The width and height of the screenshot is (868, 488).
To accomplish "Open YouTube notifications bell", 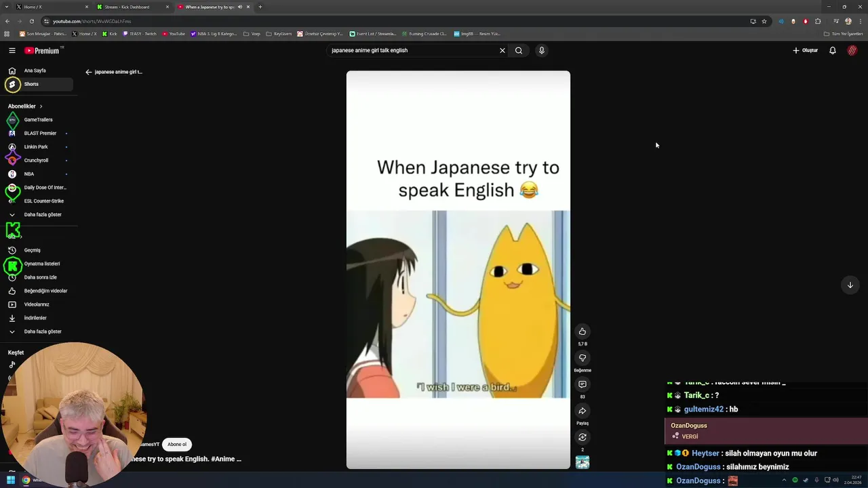I will (833, 50).
